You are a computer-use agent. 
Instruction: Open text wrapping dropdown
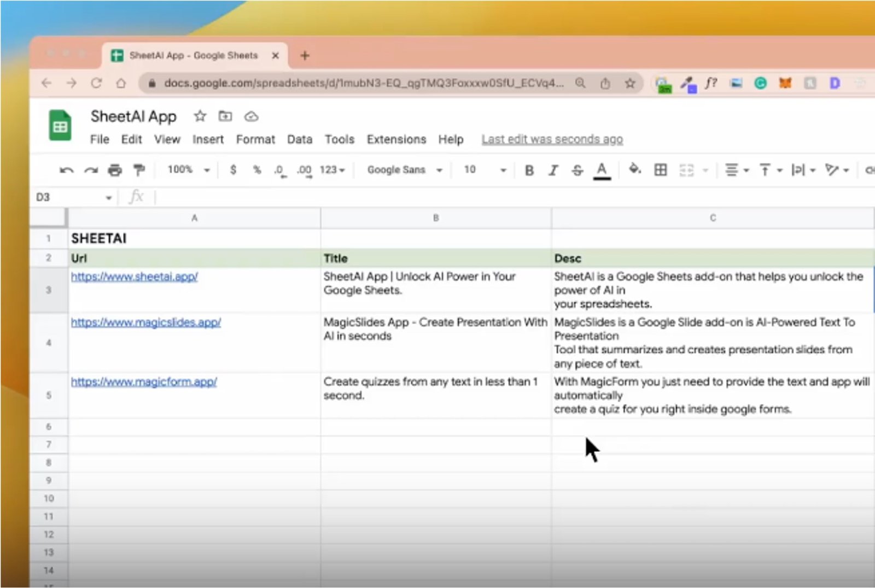click(803, 170)
